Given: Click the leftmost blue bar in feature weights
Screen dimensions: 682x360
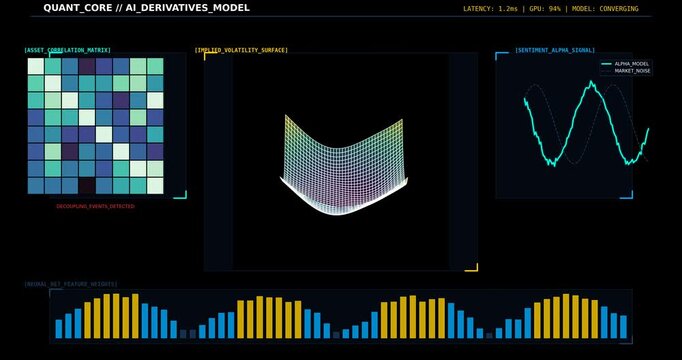Looking at the screenshot, I should 59,329.
